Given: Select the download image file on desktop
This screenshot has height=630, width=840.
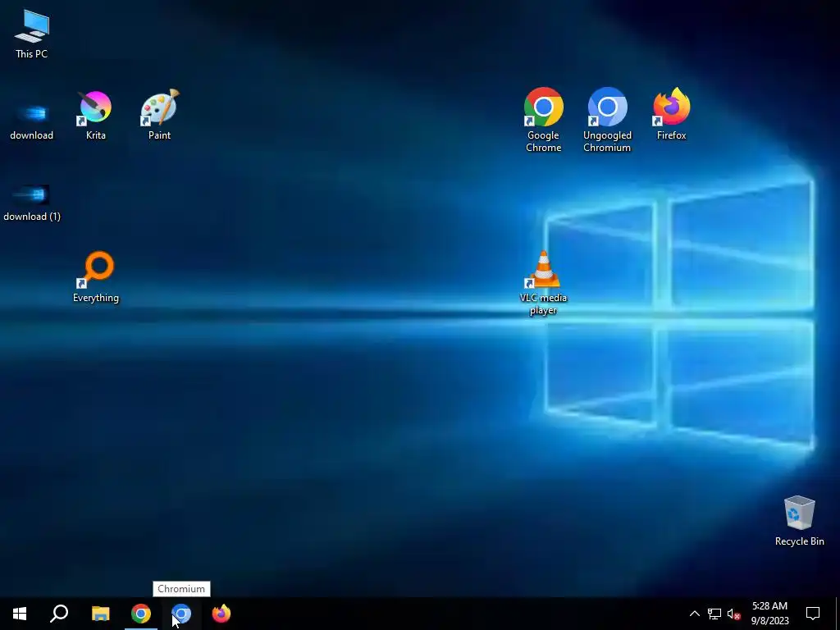Looking at the screenshot, I should click(x=32, y=121).
